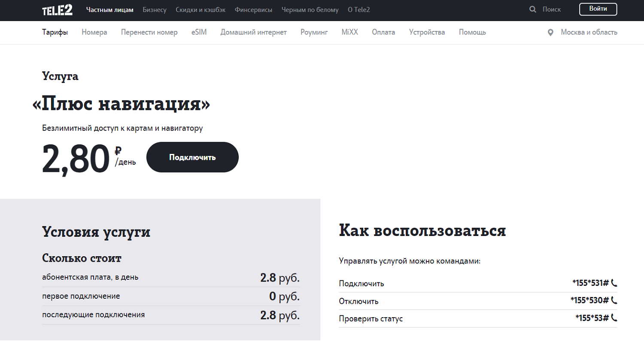Change region Москва и область
The height and width of the screenshot is (349, 644).
pos(589,32)
